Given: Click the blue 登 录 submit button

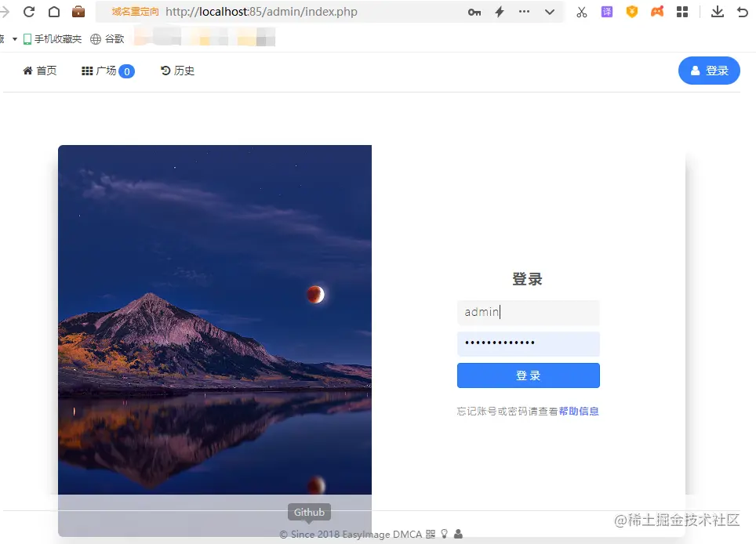Looking at the screenshot, I should (528, 375).
